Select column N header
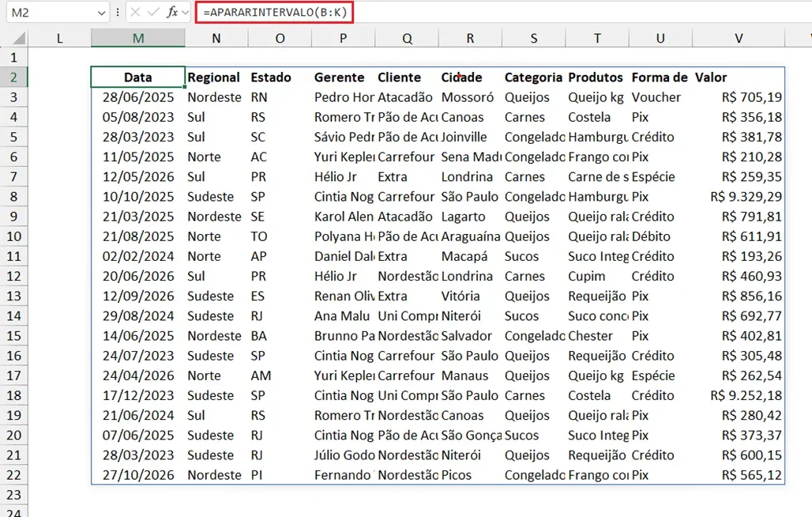The width and height of the screenshot is (812, 517). pos(216,38)
